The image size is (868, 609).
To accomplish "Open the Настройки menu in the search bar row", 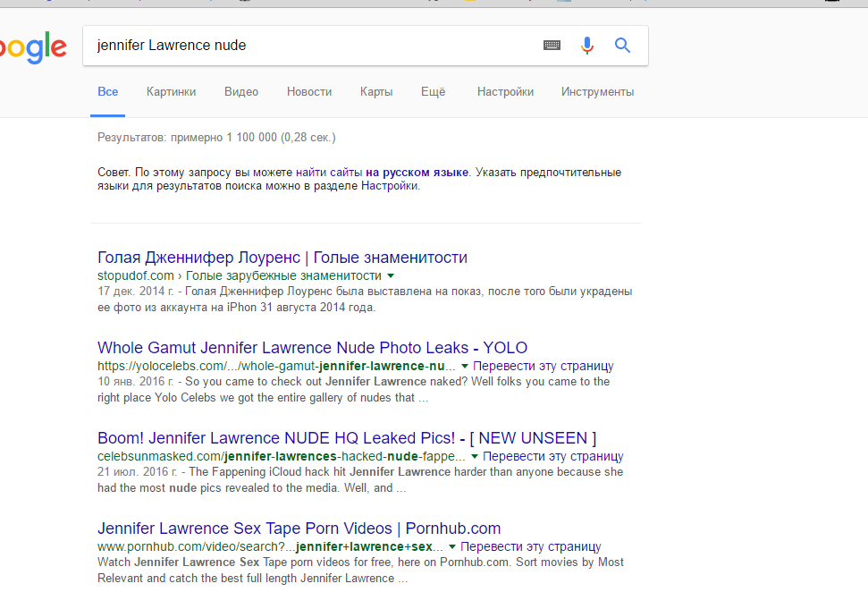I will pos(505,91).
